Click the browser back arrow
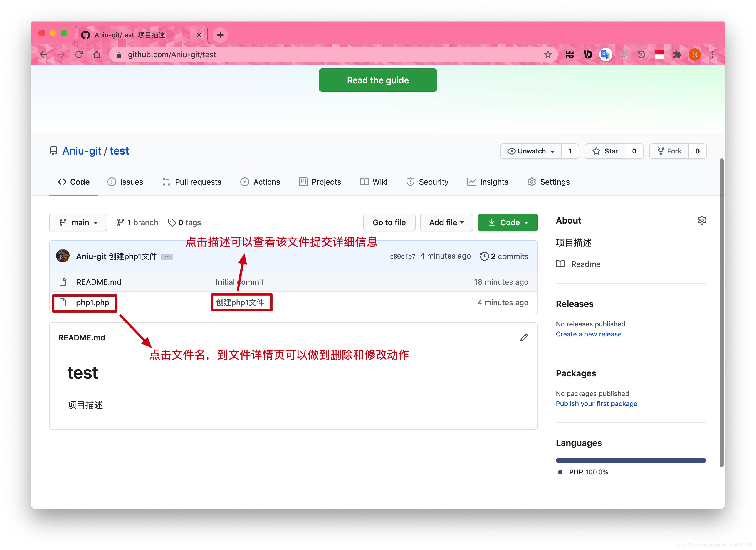 pyautogui.click(x=43, y=54)
